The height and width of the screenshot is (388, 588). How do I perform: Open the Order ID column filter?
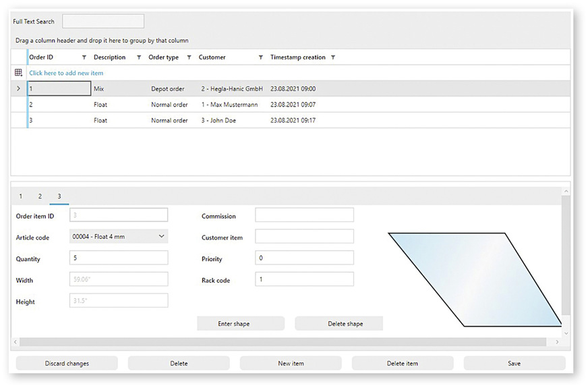point(84,57)
